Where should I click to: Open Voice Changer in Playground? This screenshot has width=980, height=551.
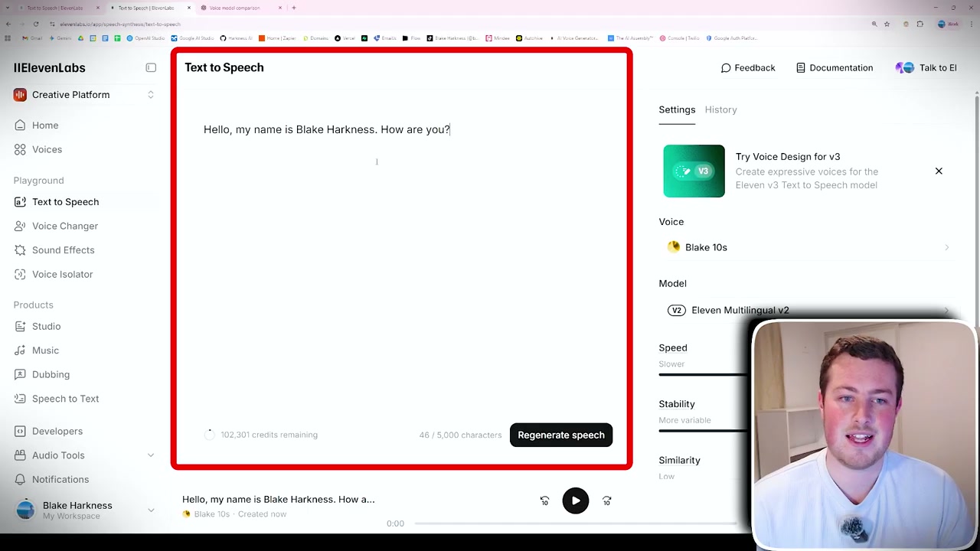[x=65, y=226]
